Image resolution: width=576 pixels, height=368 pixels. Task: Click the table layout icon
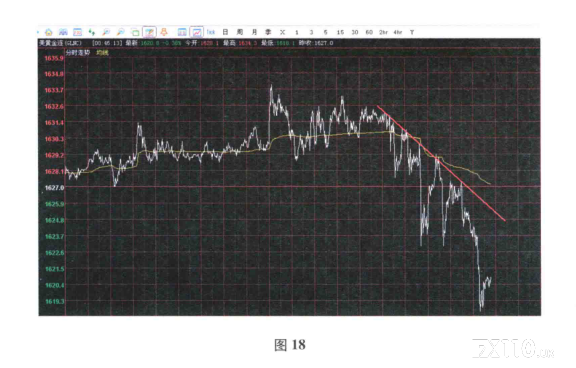(x=182, y=32)
